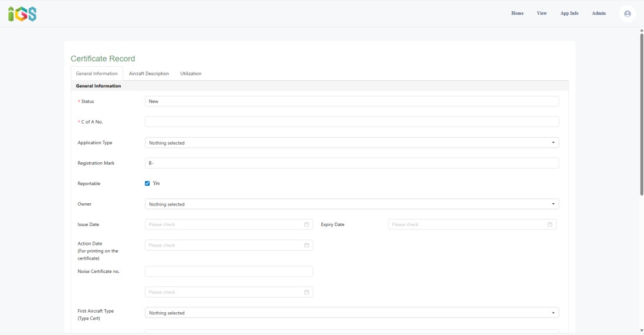644x335 pixels.
Task: Switch to the Utilization tab
Action: tap(191, 73)
